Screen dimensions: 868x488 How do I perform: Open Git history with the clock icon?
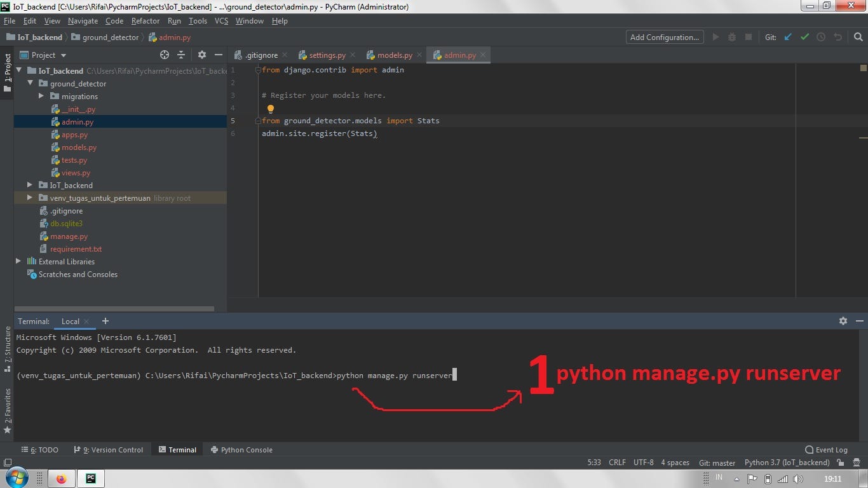pos(821,37)
